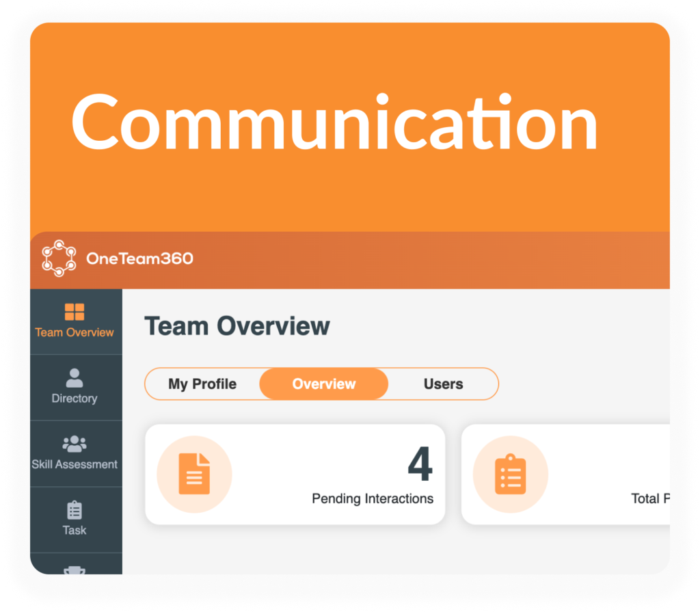Click the OneTeam360 brand name text
This screenshot has height=612, width=700.
140,259
